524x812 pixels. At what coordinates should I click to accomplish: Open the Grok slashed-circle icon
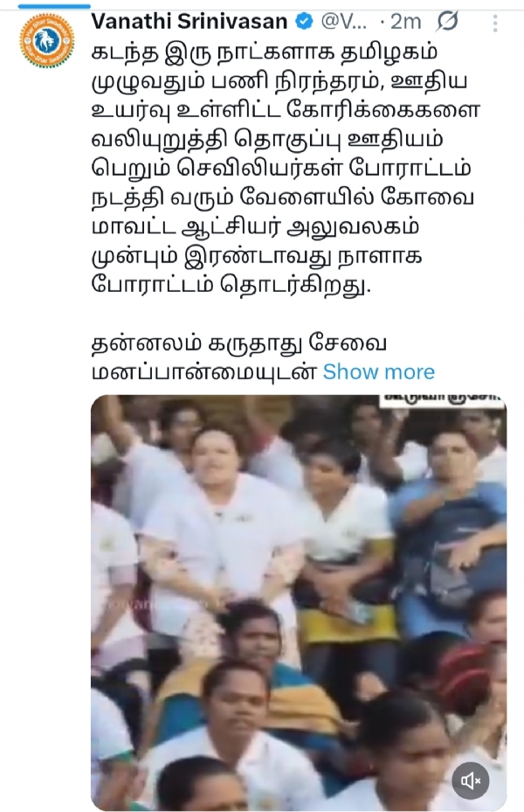[x=448, y=22]
